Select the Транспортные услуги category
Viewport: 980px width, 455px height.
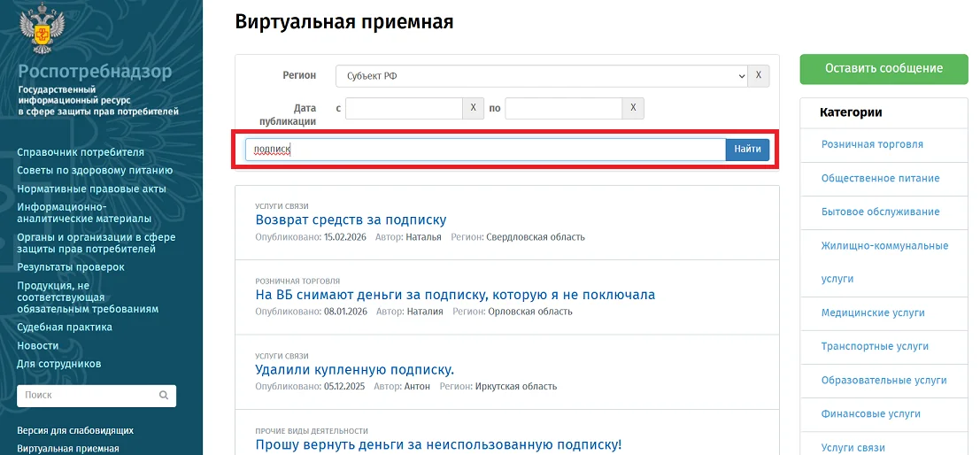(x=875, y=346)
